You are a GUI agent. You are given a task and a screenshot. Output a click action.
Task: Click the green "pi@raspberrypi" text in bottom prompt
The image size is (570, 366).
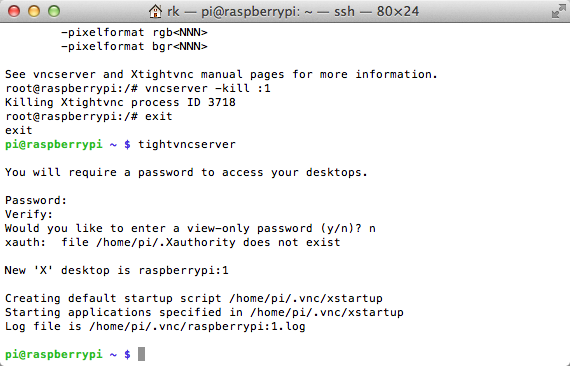[x=53, y=354]
